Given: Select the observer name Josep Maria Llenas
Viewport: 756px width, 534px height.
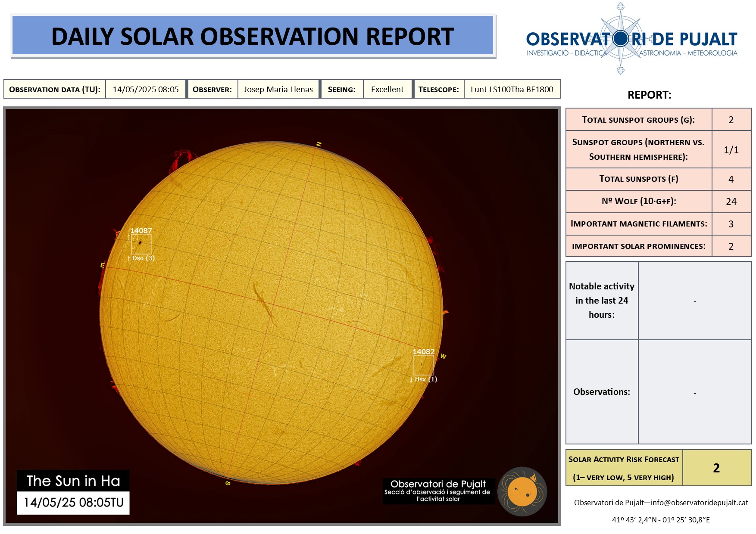Looking at the screenshot, I should (x=278, y=89).
